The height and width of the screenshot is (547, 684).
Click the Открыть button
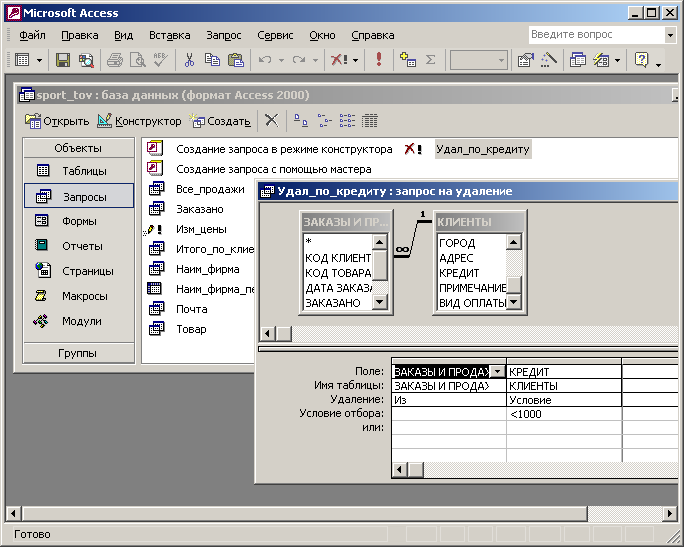click(x=57, y=121)
